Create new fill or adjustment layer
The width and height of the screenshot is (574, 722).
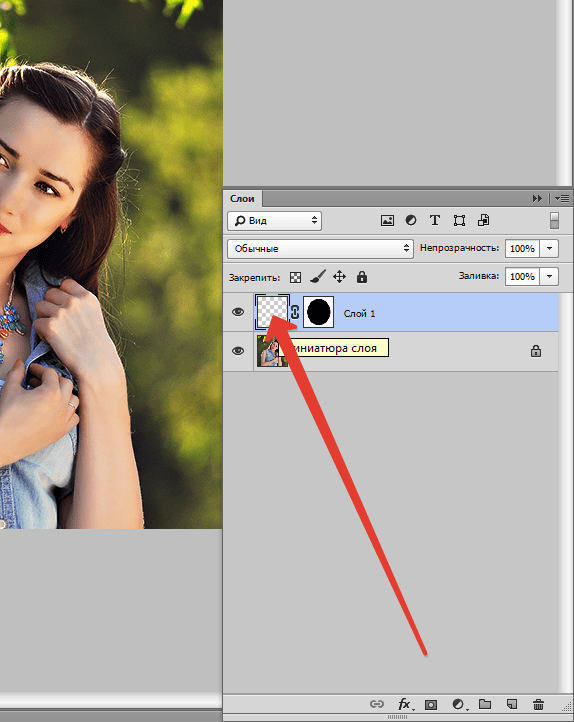(x=458, y=704)
